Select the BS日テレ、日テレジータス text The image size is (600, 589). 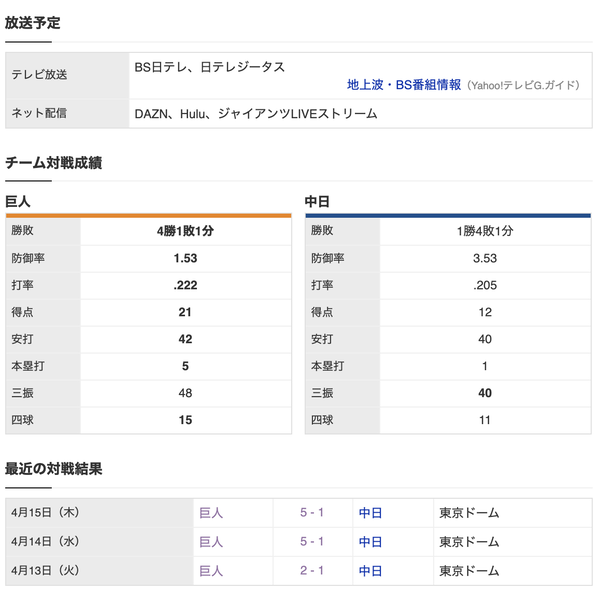coord(210,67)
